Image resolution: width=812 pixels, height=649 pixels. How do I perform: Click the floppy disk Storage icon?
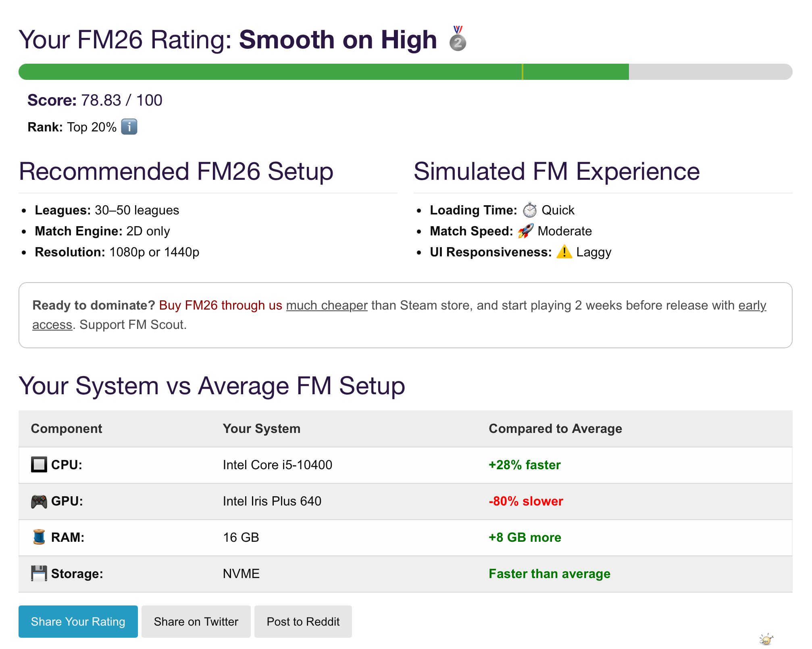39,573
